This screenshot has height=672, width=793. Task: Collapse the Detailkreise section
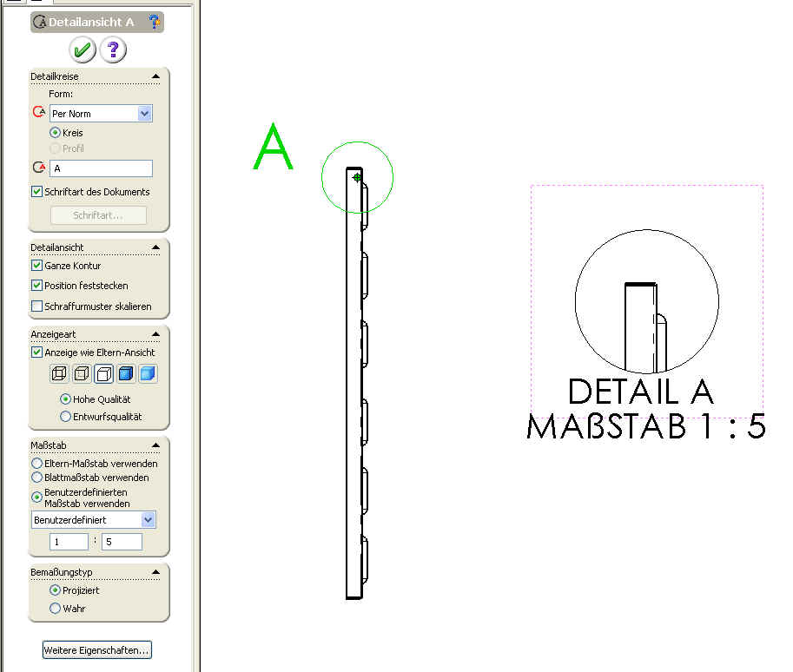click(155, 76)
